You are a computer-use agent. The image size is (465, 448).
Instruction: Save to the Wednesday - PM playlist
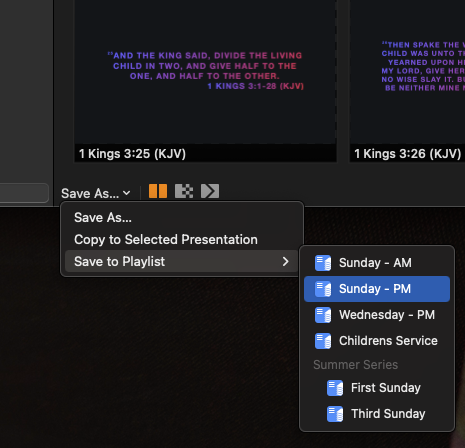coord(377,315)
